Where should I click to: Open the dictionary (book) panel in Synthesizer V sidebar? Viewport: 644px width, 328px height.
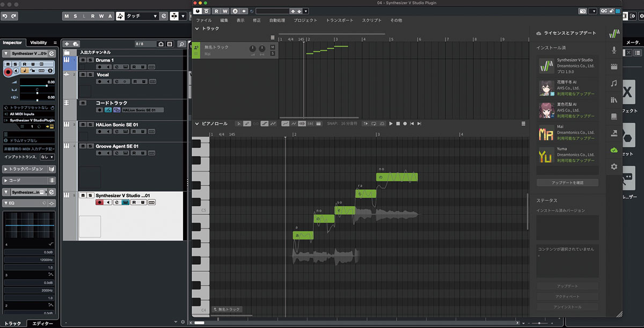pos(614,116)
